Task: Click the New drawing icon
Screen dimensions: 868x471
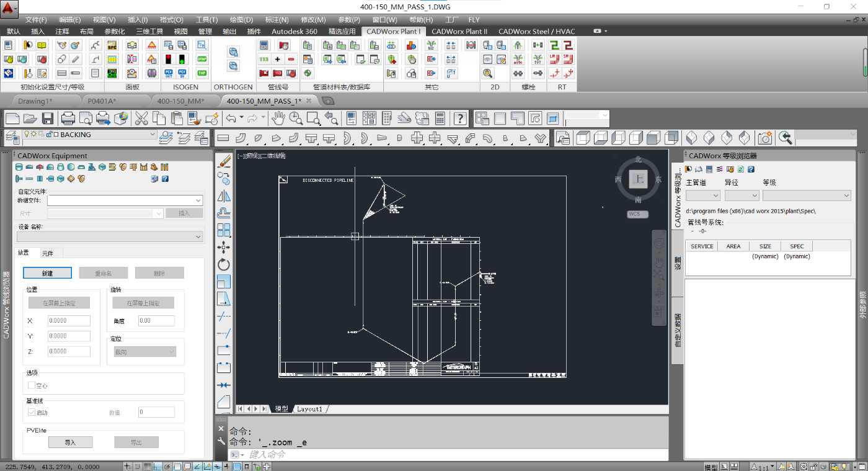Action: pos(12,119)
